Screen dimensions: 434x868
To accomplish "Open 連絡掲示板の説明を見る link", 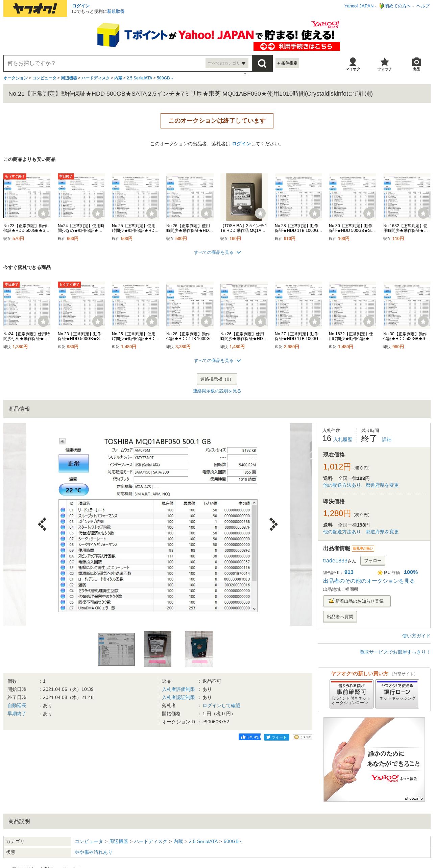I will (217, 391).
